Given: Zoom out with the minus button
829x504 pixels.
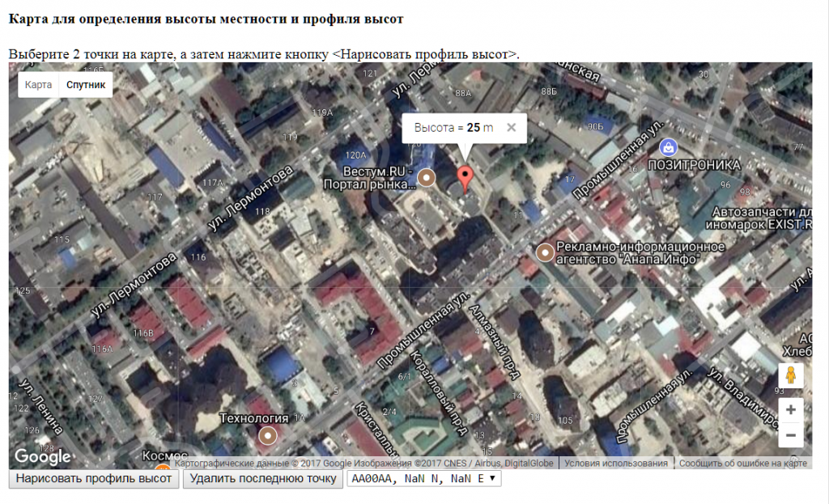Looking at the screenshot, I should coord(790,435).
